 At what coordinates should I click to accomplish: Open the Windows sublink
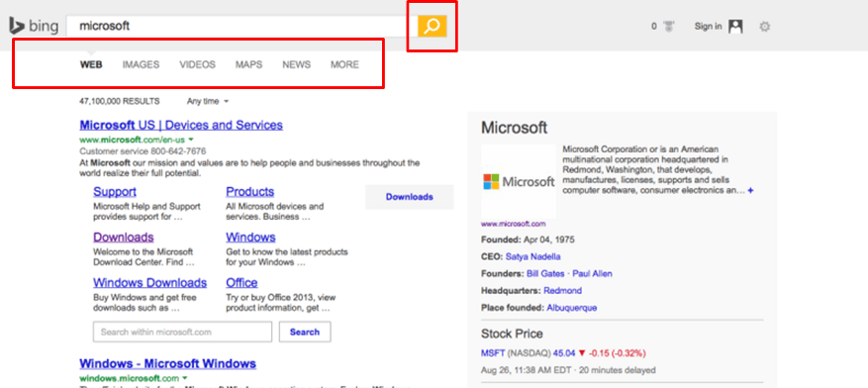[x=250, y=237]
